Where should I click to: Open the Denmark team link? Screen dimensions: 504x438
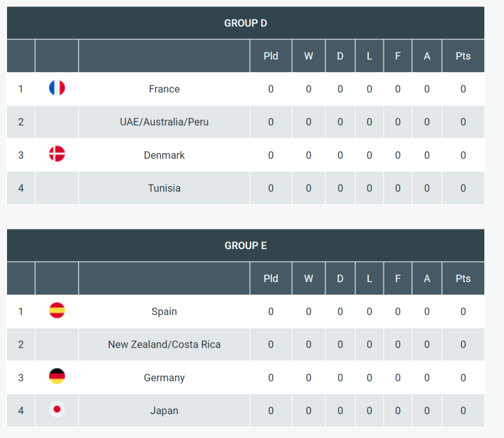tap(164, 155)
